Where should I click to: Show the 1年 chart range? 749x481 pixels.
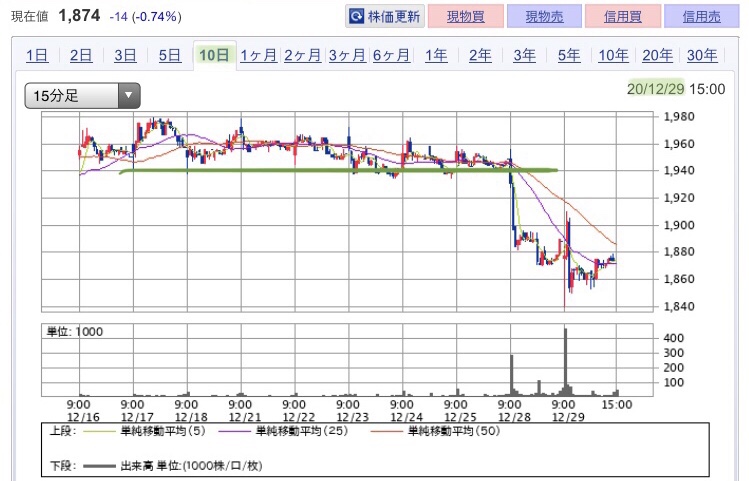pyautogui.click(x=436, y=55)
